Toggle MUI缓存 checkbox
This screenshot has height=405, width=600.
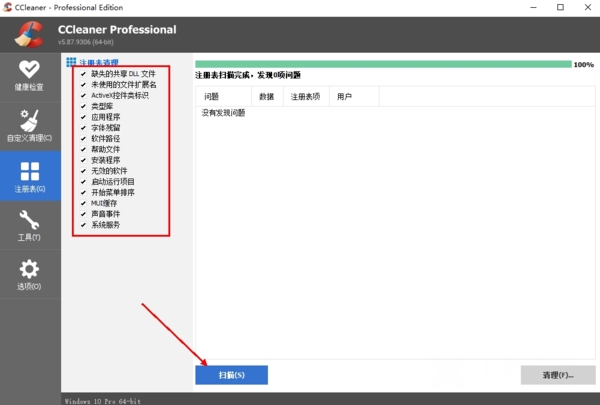coord(83,203)
